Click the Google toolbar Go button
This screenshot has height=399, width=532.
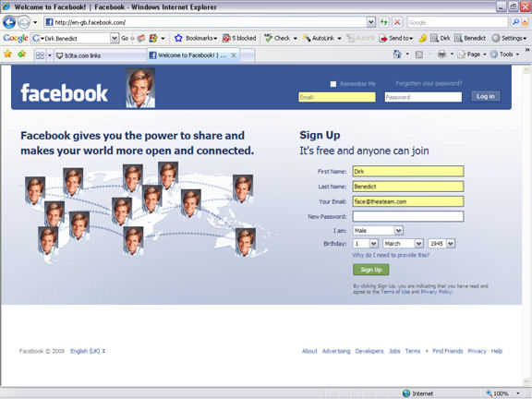(x=125, y=39)
